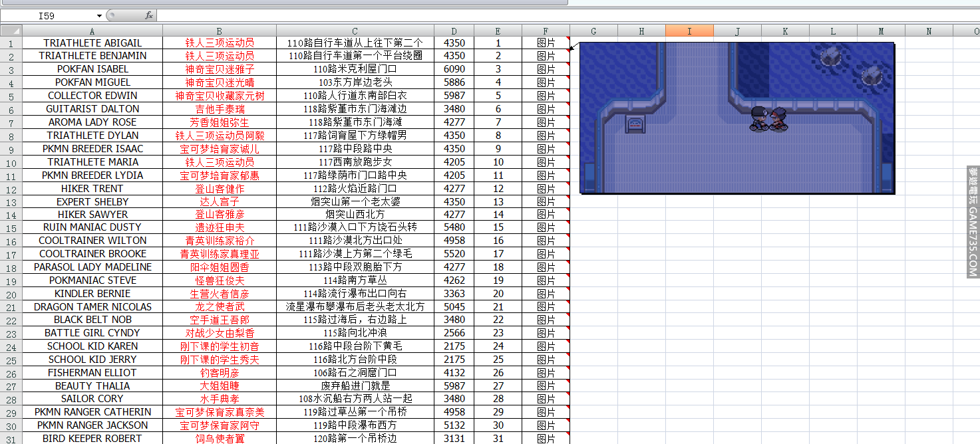Select row 1 header
Viewport: 980px width, 444px height.
click(x=11, y=43)
